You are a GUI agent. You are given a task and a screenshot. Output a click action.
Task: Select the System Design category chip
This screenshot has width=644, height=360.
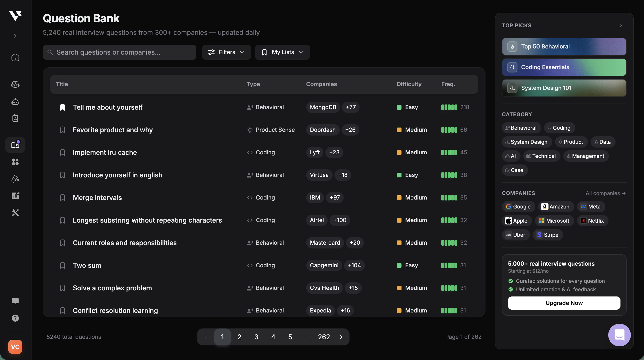[527, 142]
